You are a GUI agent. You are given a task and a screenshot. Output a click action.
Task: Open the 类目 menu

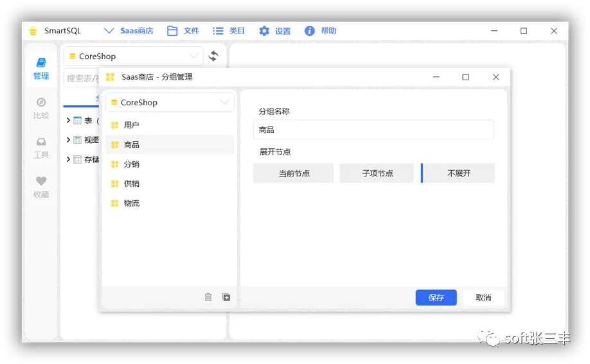pyautogui.click(x=229, y=31)
